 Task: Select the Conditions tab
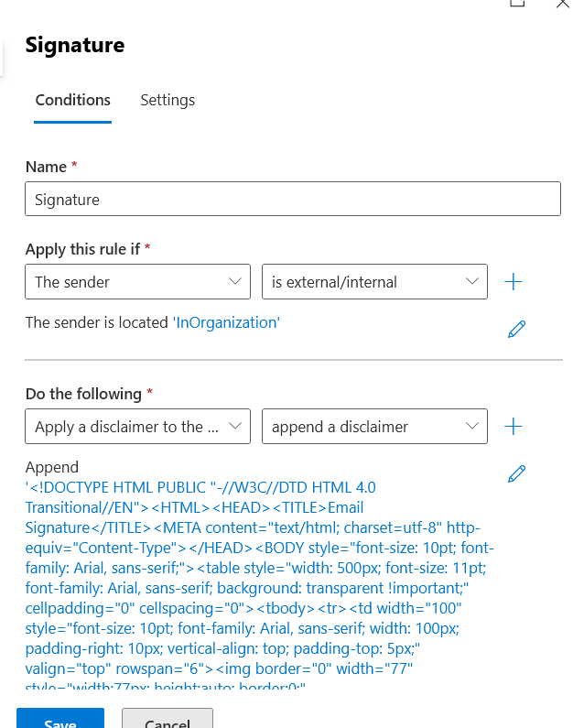coord(73,101)
